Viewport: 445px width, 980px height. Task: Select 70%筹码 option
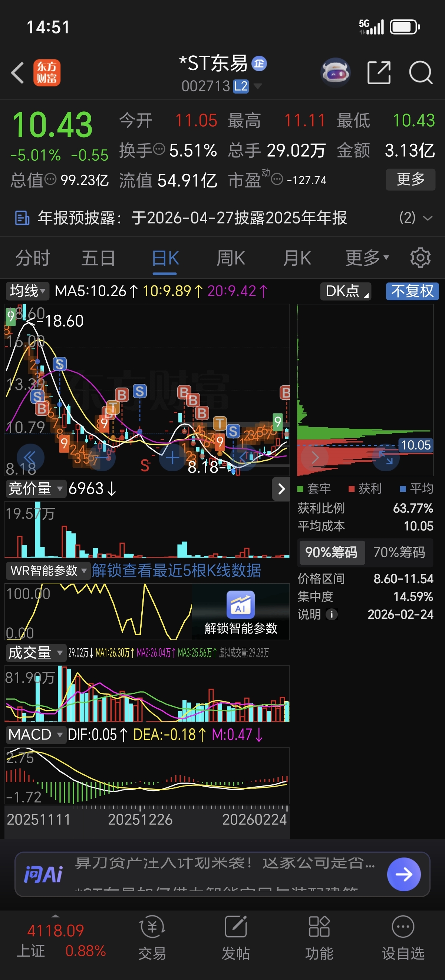pos(399,552)
